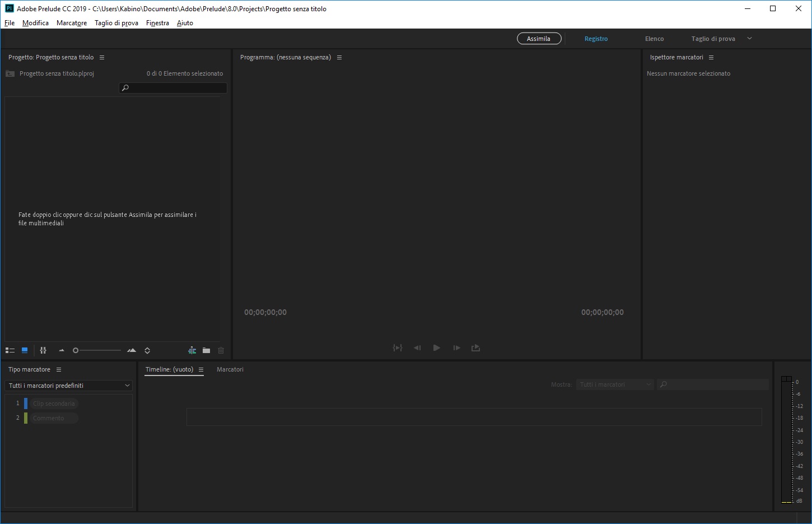
Task: Click the play in to out icon
Action: pyautogui.click(x=398, y=348)
